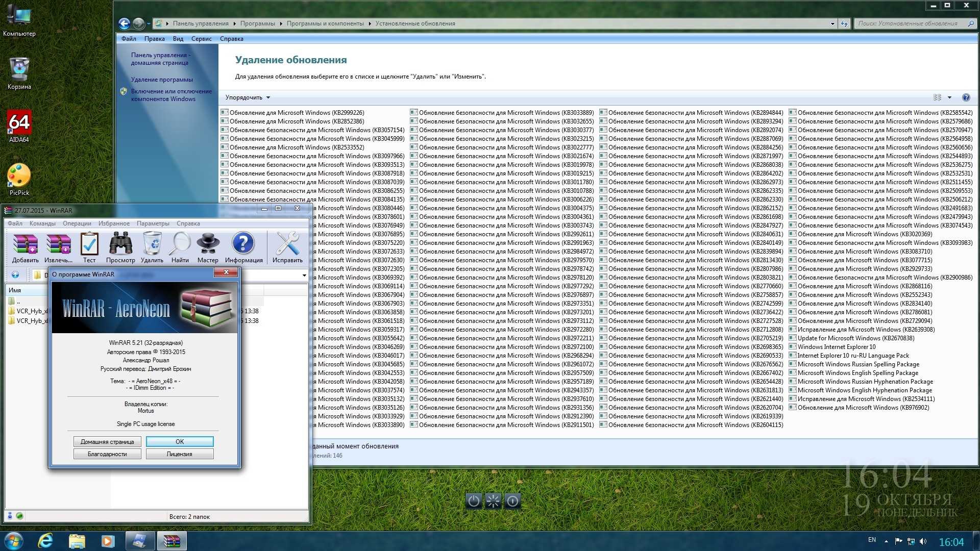The width and height of the screenshot is (980, 551).
Task: Click the WinRAR taskbar button
Action: 171,541
